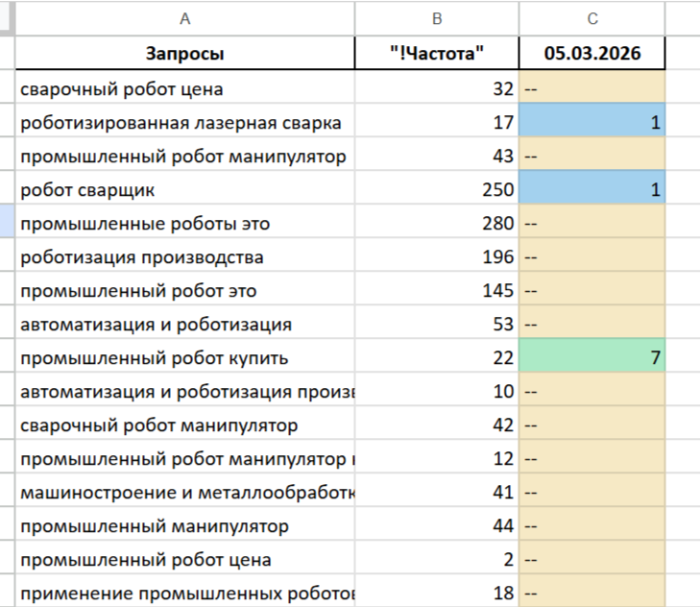Click frequency value 44
The width and height of the screenshot is (700, 607).
coord(503,526)
